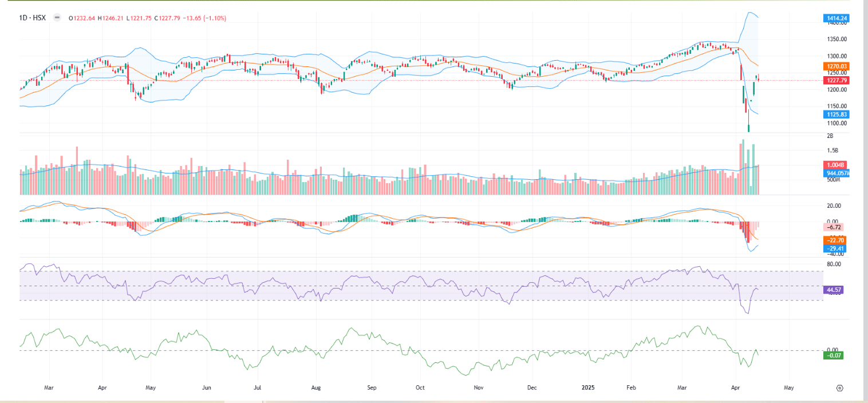
Task: Click the red 1.004B volume label
Action: pos(836,165)
